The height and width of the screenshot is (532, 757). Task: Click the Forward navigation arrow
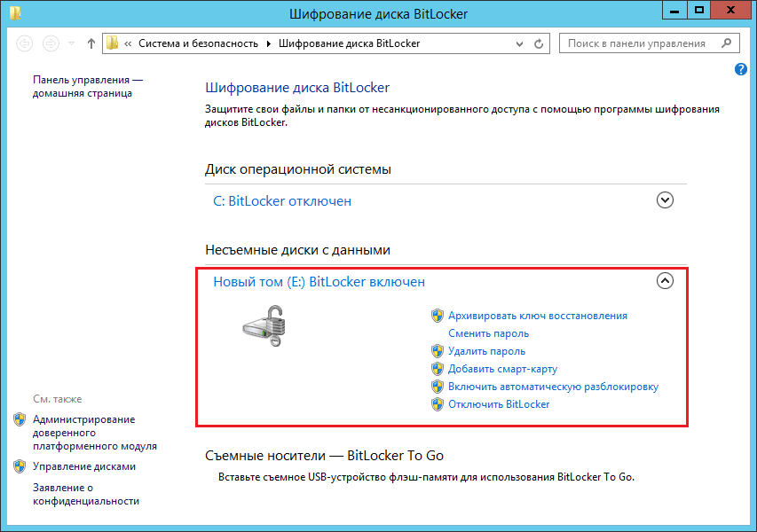tap(51, 43)
